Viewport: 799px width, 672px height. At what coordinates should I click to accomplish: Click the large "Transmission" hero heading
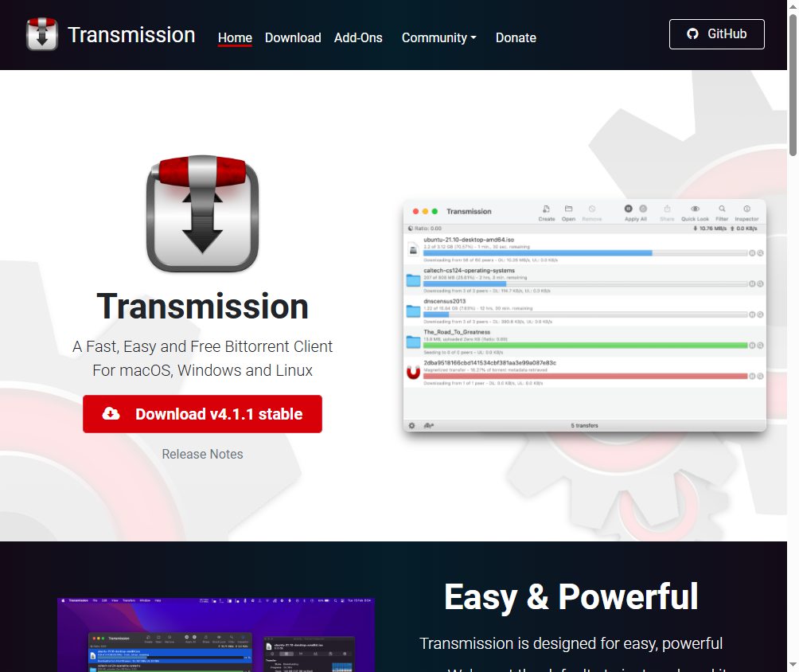coord(202,307)
